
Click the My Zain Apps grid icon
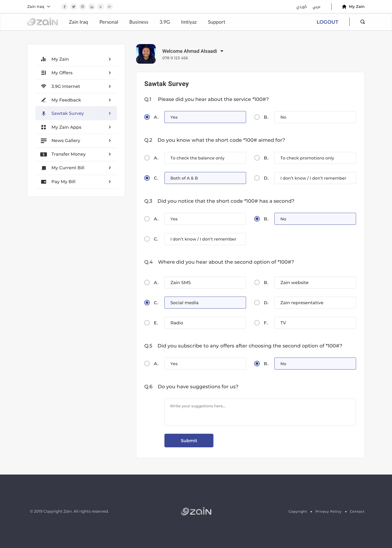43,127
